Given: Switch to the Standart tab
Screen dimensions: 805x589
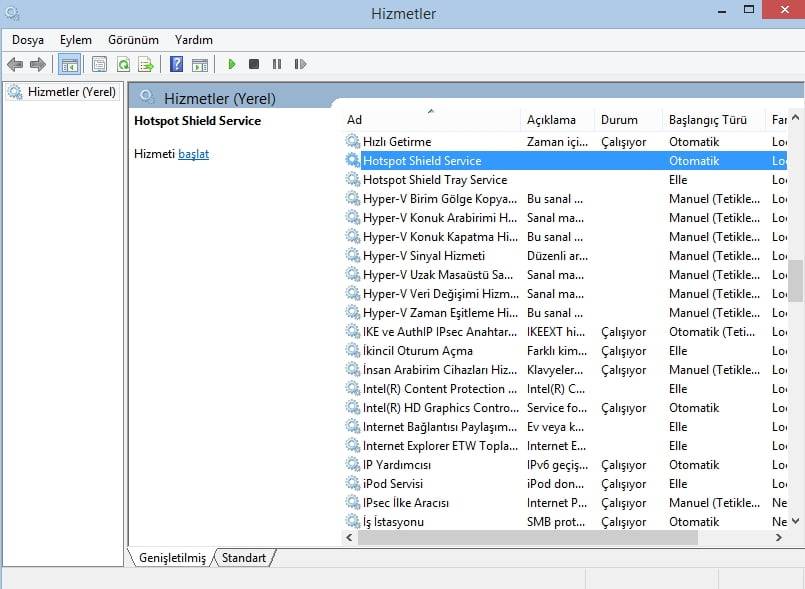Looking at the screenshot, I should point(244,558).
